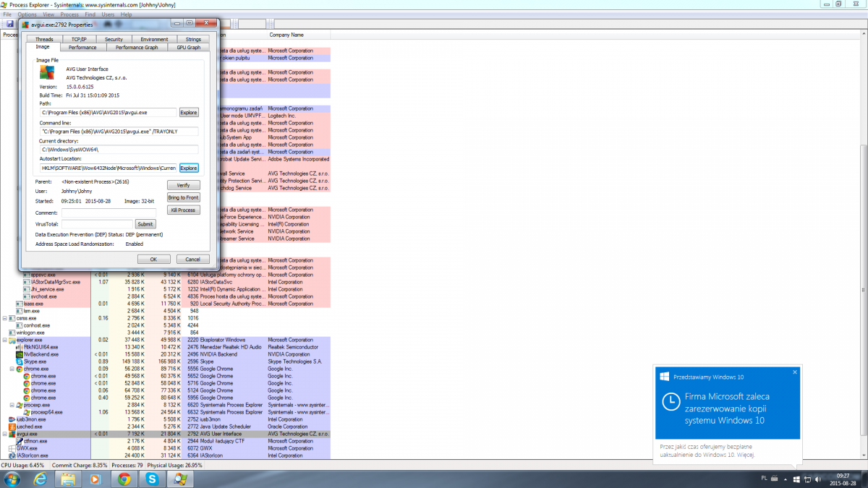868x488 pixels.
Task: Click the Bring to Front button
Action: [x=183, y=197]
